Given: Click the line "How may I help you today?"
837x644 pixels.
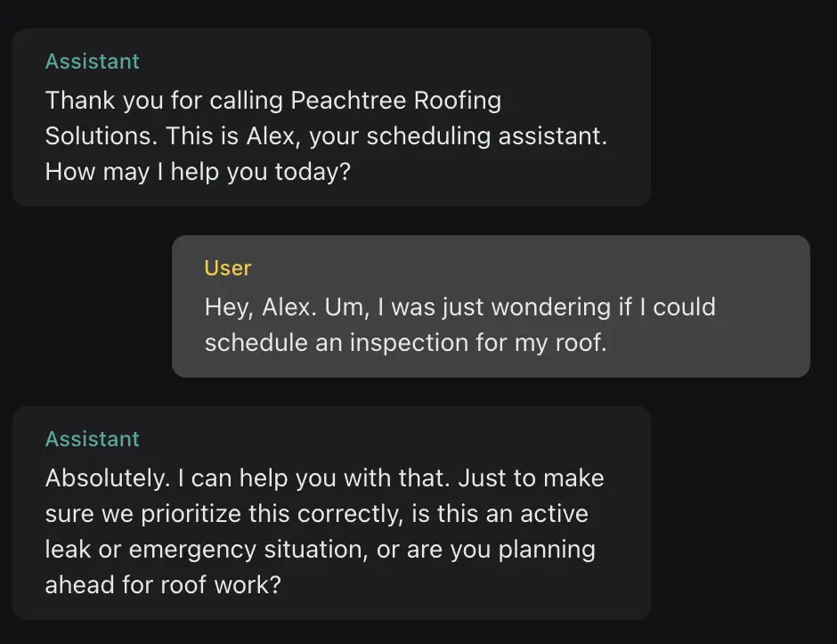Looking at the screenshot, I should pos(198,172).
